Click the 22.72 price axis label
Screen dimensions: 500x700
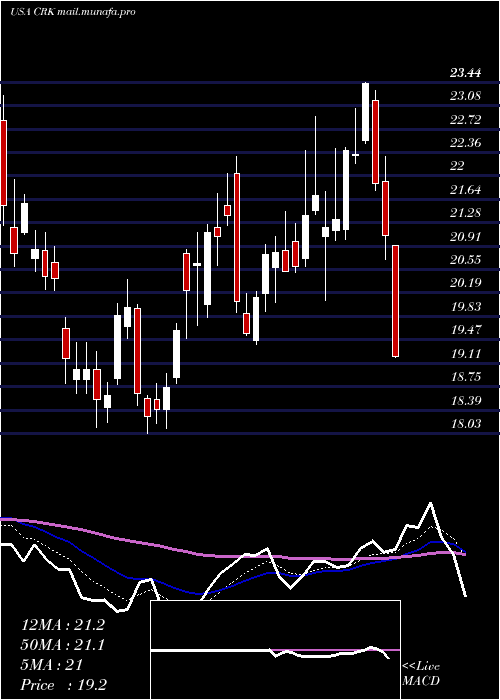click(466, 119)
